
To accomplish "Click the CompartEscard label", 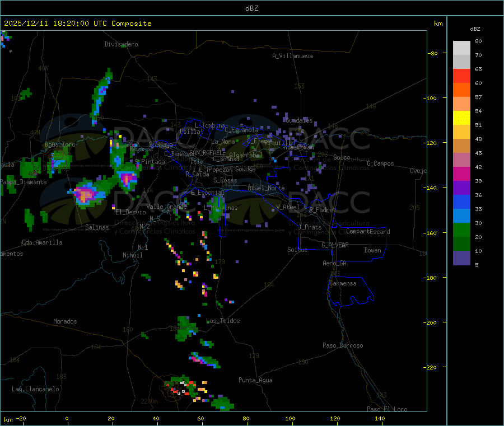I will pyautogui.click(x=368, y=232).
